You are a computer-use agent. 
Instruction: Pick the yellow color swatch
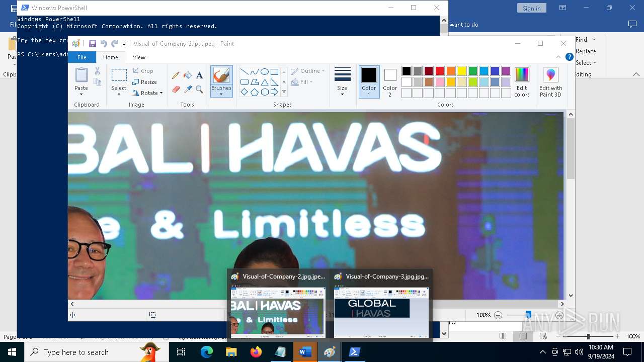pos(462,71)
